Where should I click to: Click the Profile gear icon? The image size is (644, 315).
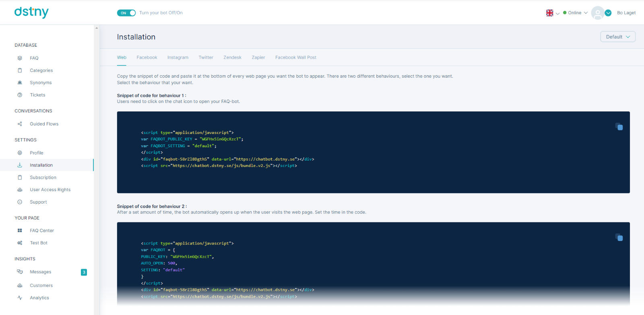[20, 153]
